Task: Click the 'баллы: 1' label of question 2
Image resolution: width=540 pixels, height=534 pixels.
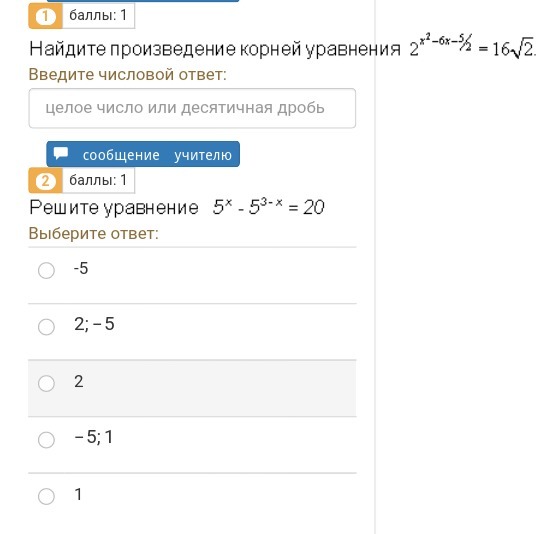Action: click(x=98, y=180)
